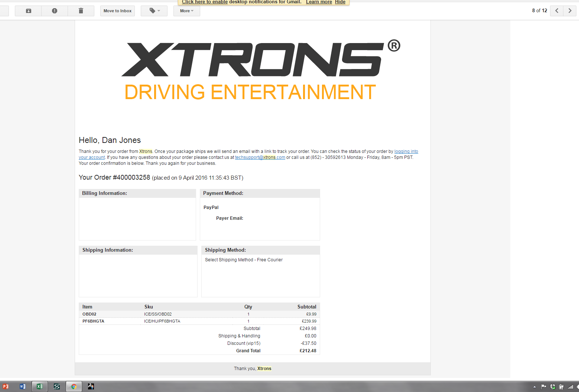Click the techsupport@xtrons.com email link
The height and width of the screenshot is (392, 579).
coord(260,157)
